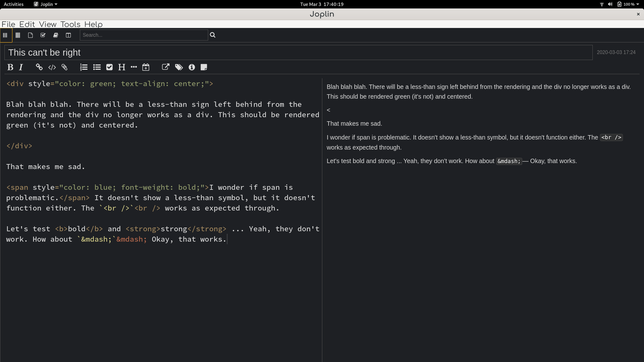
Task: Open the Tools menu
Action: (70, 24)
